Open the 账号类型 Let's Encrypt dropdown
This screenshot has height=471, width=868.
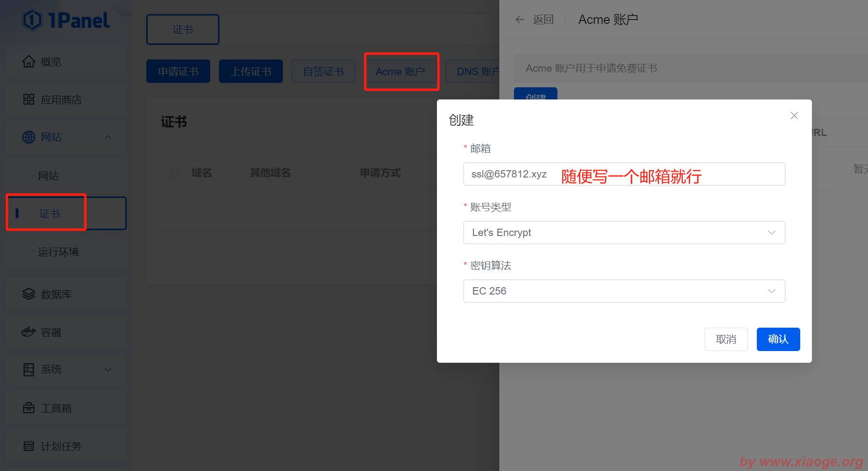624,233
